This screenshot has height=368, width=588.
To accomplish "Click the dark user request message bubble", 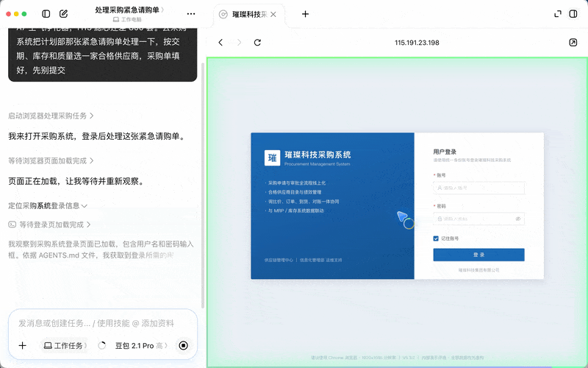I will point(102,54).
